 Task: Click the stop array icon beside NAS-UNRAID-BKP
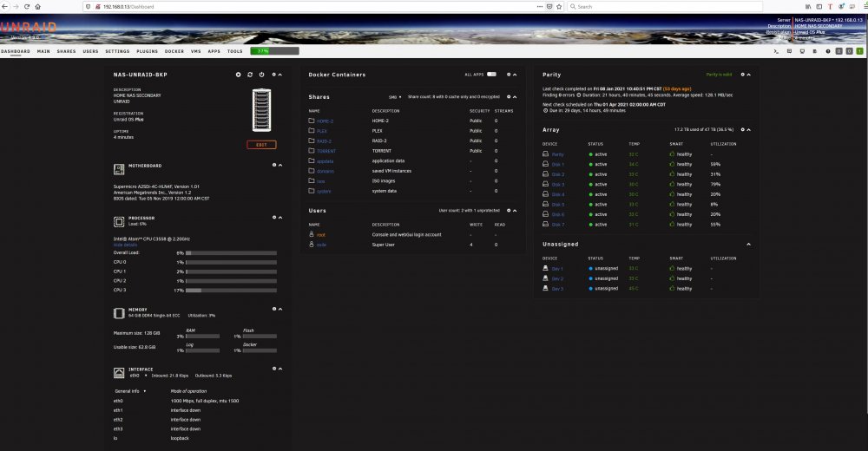tap(239, 75)
